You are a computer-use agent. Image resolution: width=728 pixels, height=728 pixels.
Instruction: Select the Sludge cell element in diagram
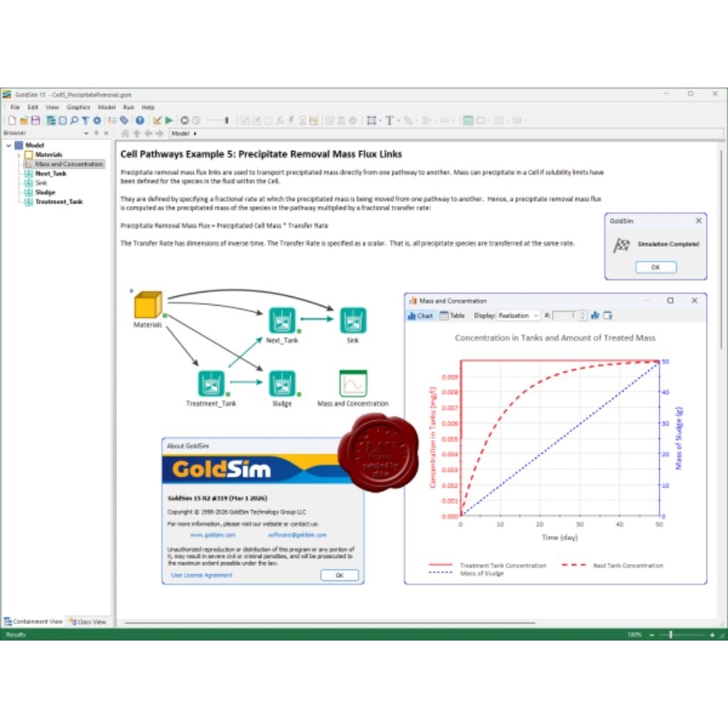pos(282,383)
